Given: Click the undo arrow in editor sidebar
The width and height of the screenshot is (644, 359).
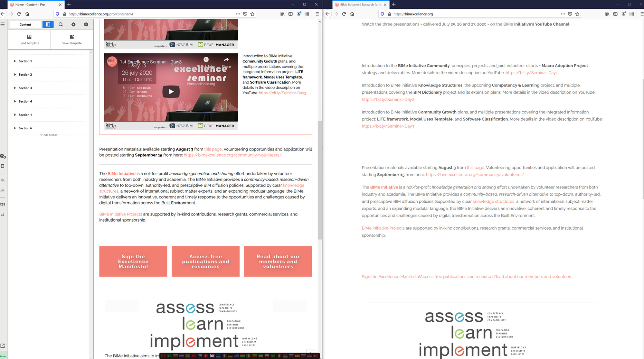Looking at the screenshot, I should (3, 180).
